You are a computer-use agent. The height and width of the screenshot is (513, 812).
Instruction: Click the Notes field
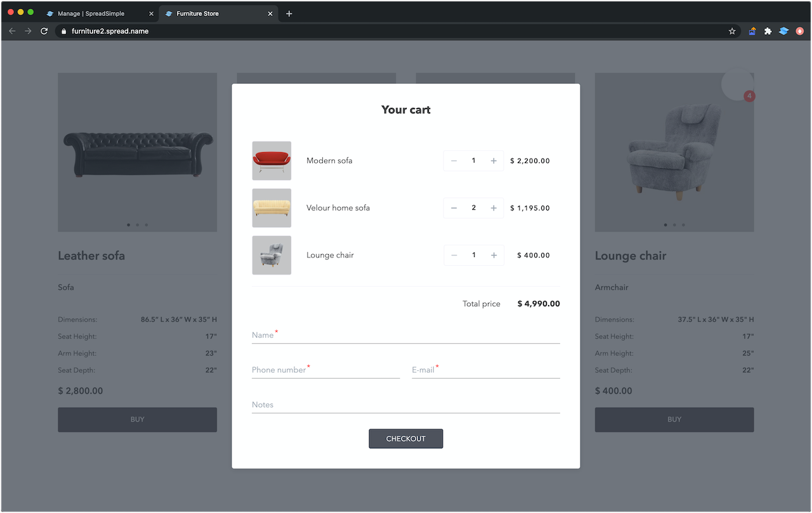coord(405,404)
